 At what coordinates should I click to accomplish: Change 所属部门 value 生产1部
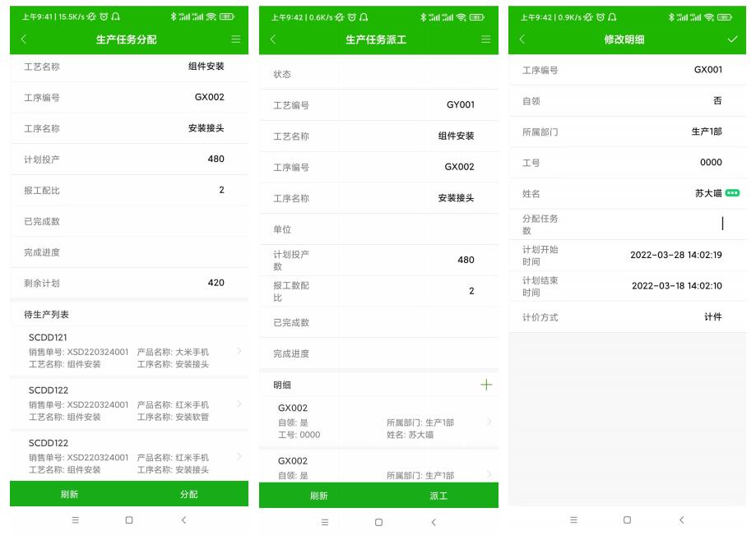[707, 131]
